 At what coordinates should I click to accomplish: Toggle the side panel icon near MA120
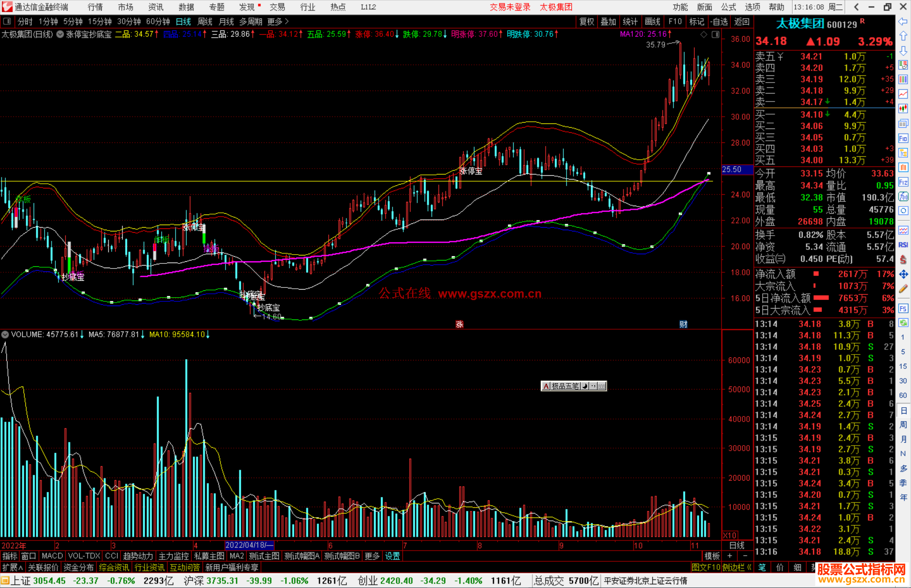pos(715,35)
